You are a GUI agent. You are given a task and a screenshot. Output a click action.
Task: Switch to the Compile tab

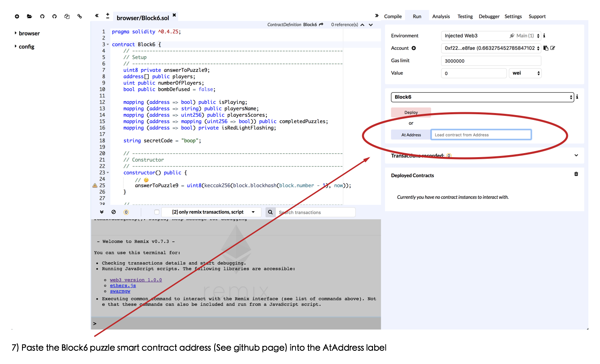[393, 16]
